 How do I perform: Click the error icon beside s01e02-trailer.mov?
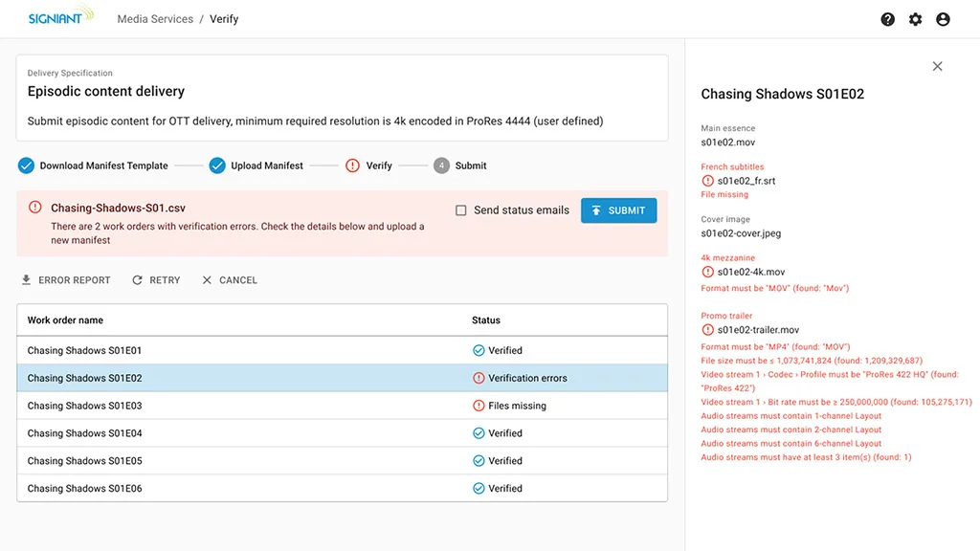pos(707,330)
